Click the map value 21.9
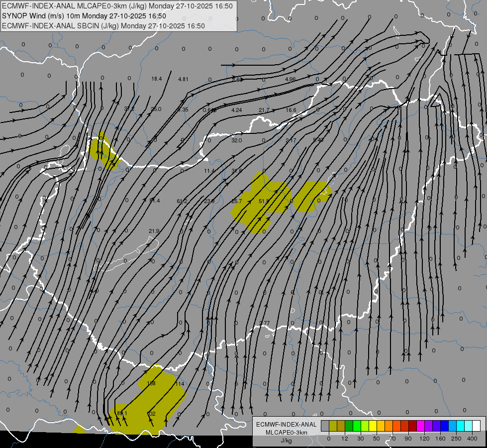The image size is (487, 448). 154,231
